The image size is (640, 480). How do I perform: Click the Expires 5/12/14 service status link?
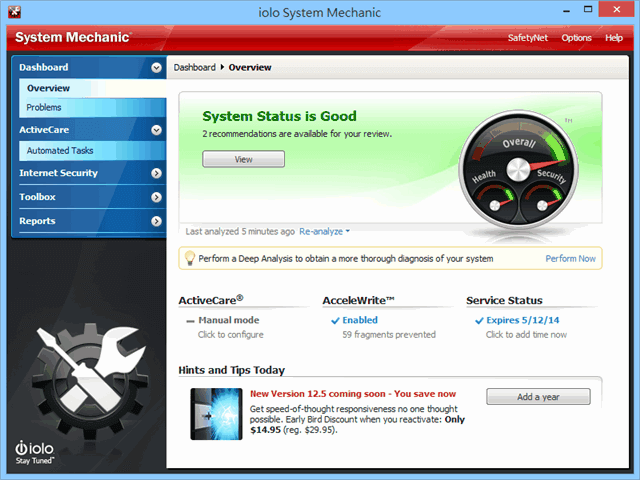tap(522, 320)
